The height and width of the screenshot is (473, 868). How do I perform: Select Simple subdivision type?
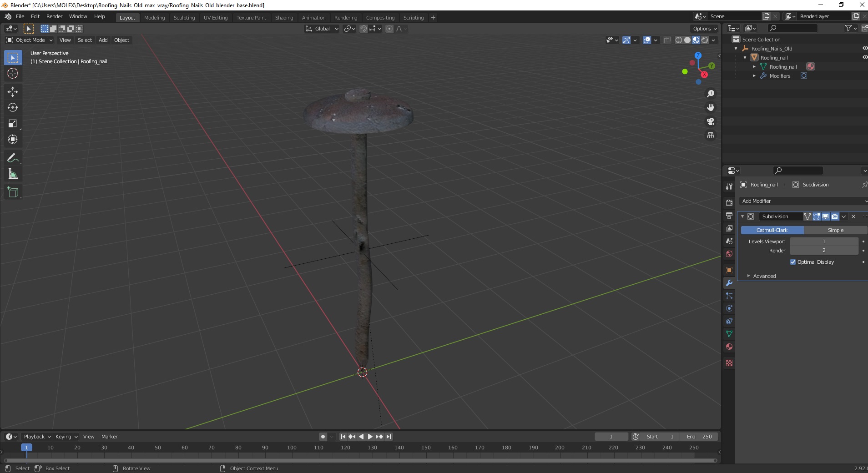[836, 230]
